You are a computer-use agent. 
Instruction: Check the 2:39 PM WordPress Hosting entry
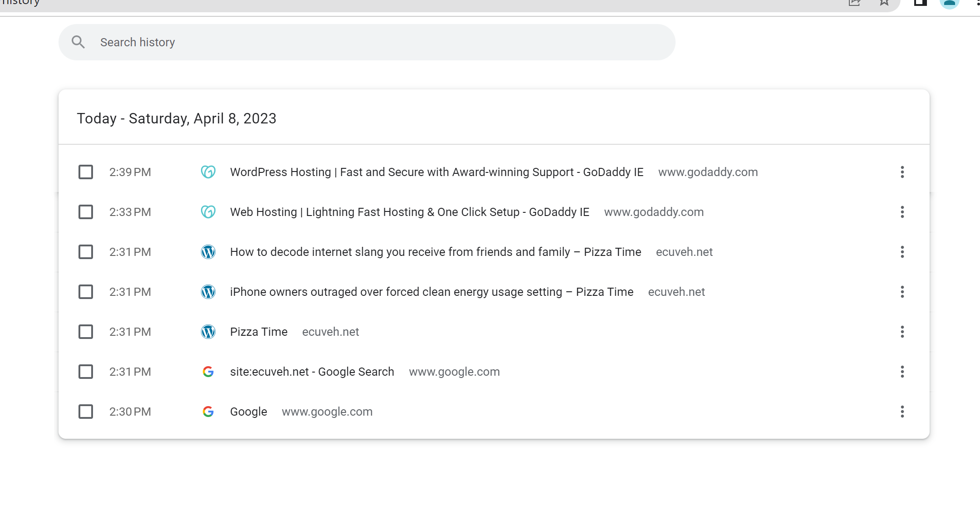pos(86,172)
